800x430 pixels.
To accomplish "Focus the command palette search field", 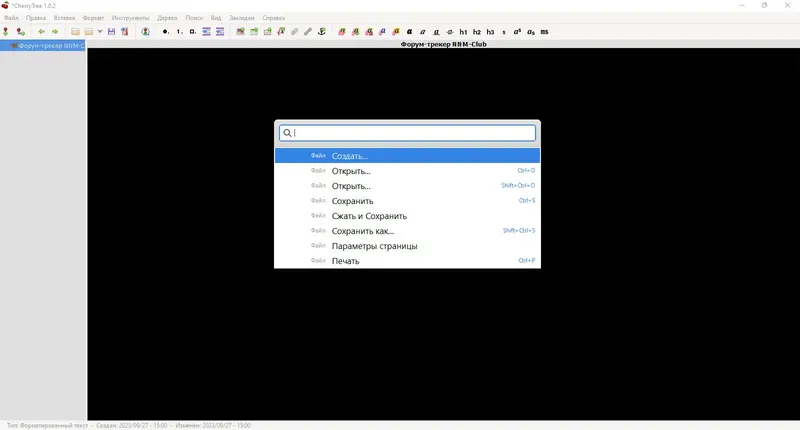I will 407,133.
